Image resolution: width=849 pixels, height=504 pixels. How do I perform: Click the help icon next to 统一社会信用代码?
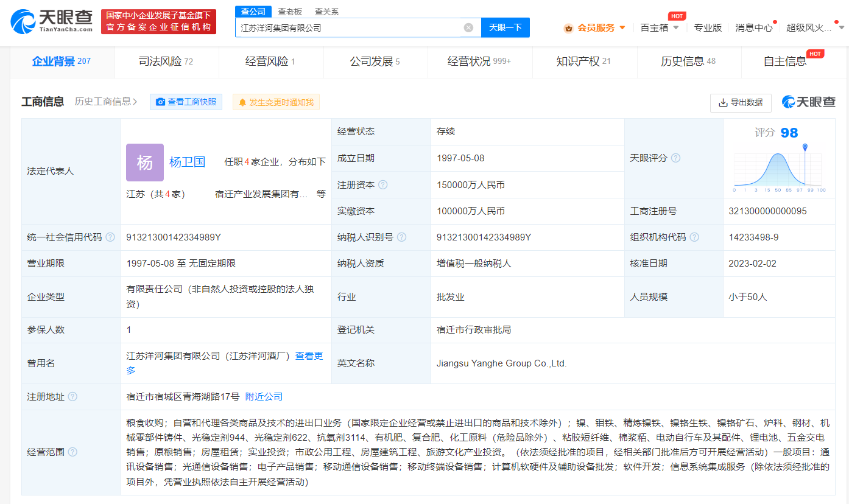(110, 237)
